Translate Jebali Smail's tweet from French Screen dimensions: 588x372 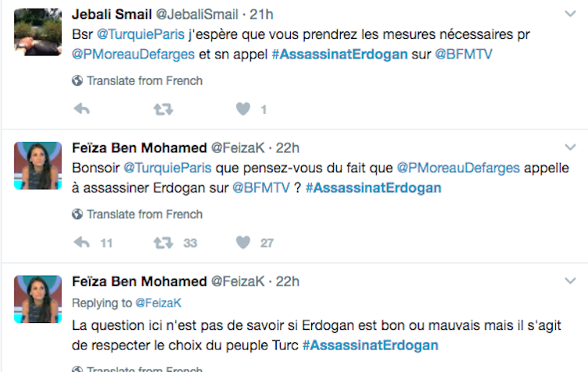[x=144, y=80]
